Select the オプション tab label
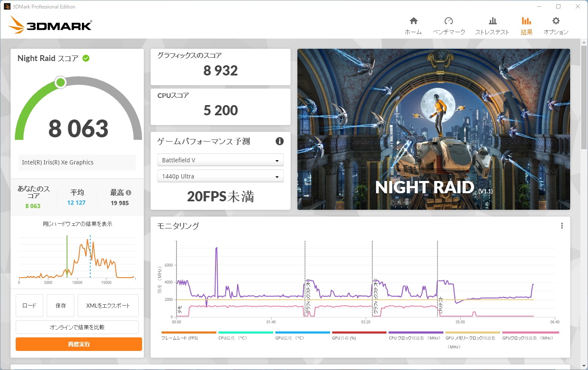Viewport: 588px width, 370px height. 556,32
